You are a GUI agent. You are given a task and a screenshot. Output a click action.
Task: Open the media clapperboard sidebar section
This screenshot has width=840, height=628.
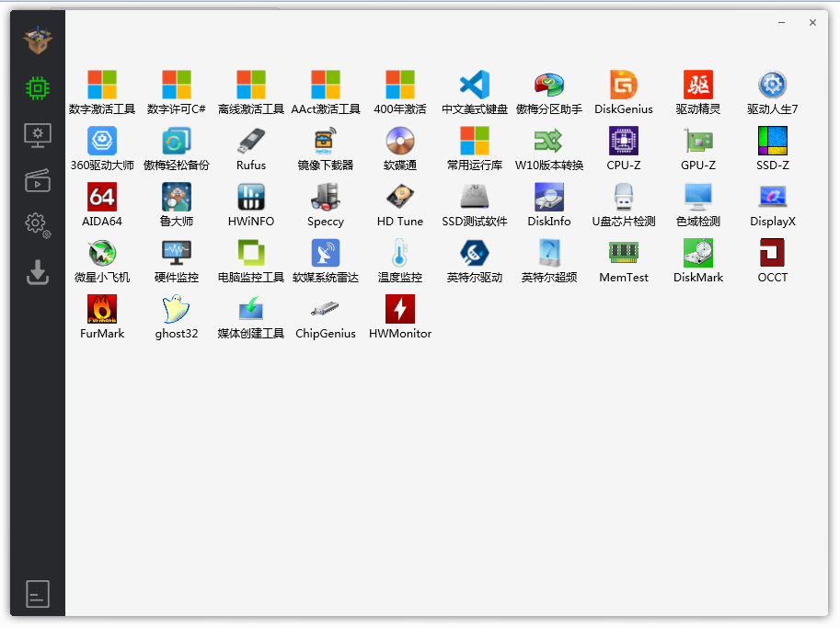(x=38, y=180)
